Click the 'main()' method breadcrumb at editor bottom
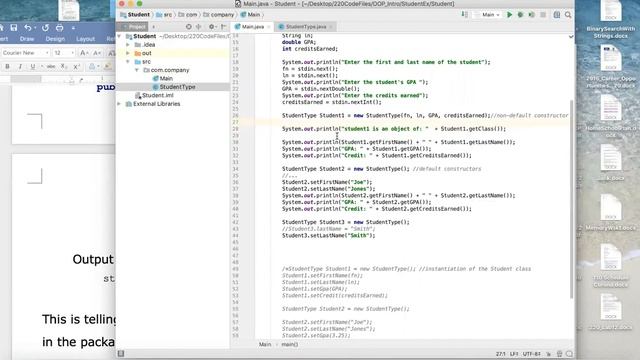This screenshot has height=360, width=640. [x=289, y=344]
